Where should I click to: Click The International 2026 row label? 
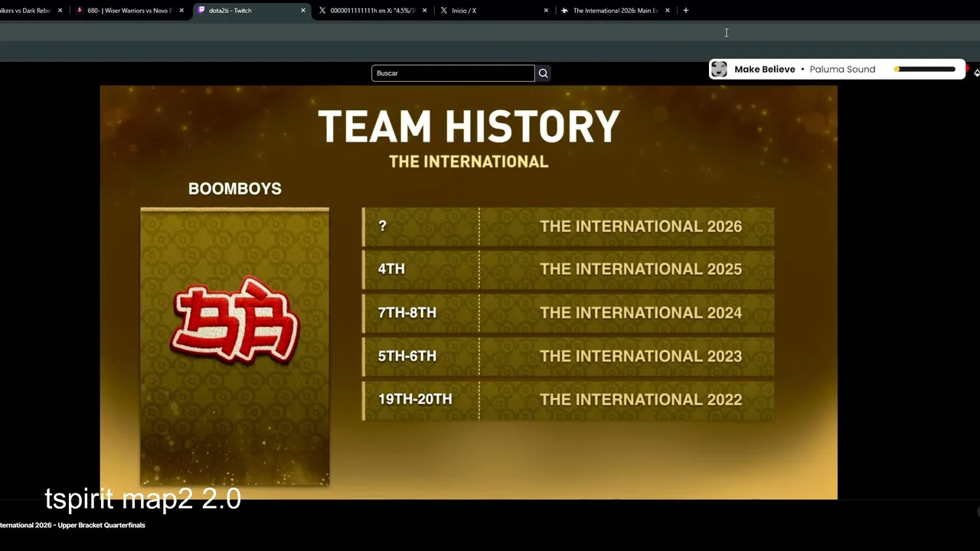(641, 227)
